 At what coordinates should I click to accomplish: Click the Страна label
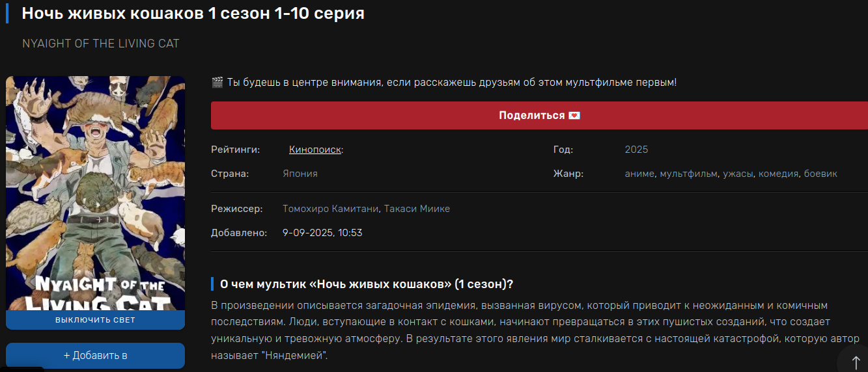click(x=230, y=174)
